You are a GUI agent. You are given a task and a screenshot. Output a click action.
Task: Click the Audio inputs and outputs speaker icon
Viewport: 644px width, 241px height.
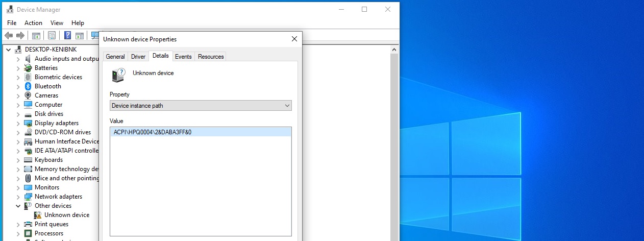[28, 59]
